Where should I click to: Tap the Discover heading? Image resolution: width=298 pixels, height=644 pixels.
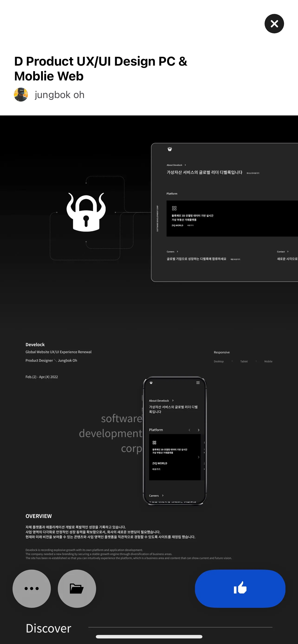pos(49,628)
